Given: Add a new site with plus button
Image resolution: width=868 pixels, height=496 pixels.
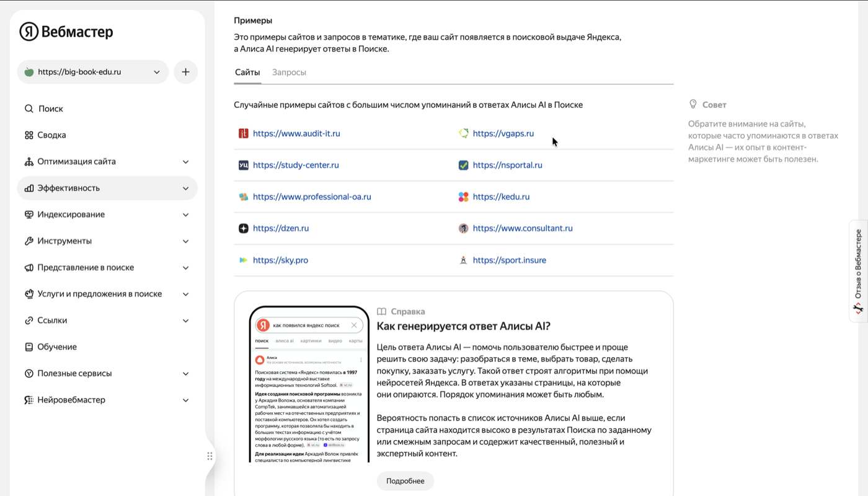Looking at the screenshot, I should click(x=185, y=72).
